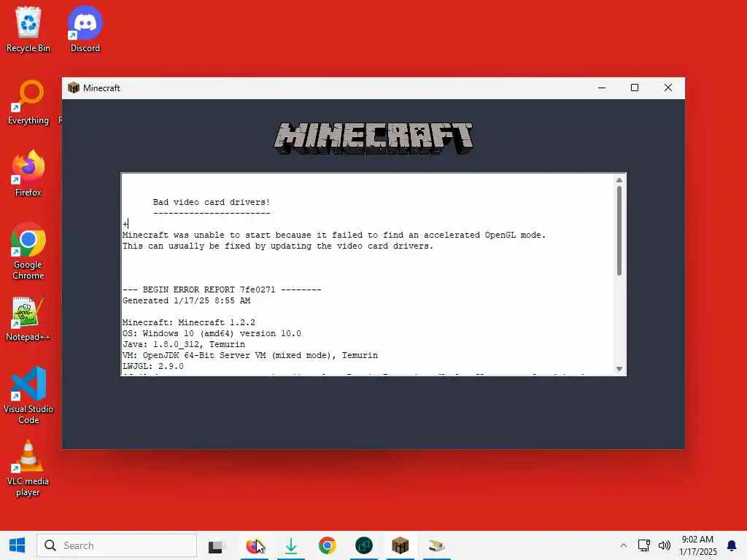The image size is (747, 560).
Task: Open the Notepad++ desktop shortcut
Action: click(x=28, y=319)
